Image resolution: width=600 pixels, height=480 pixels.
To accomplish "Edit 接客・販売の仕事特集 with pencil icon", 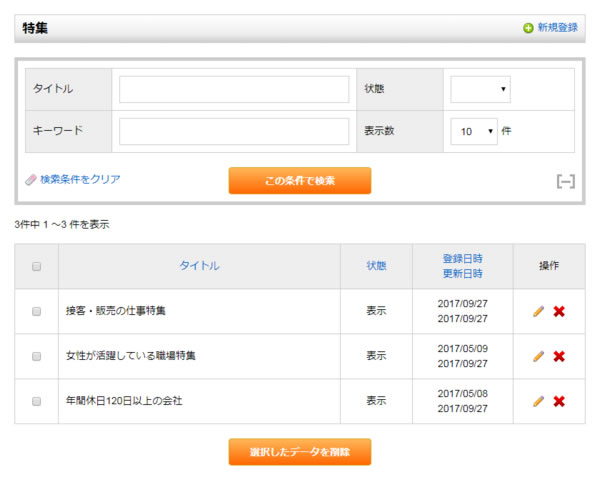I will coord(538,311).
